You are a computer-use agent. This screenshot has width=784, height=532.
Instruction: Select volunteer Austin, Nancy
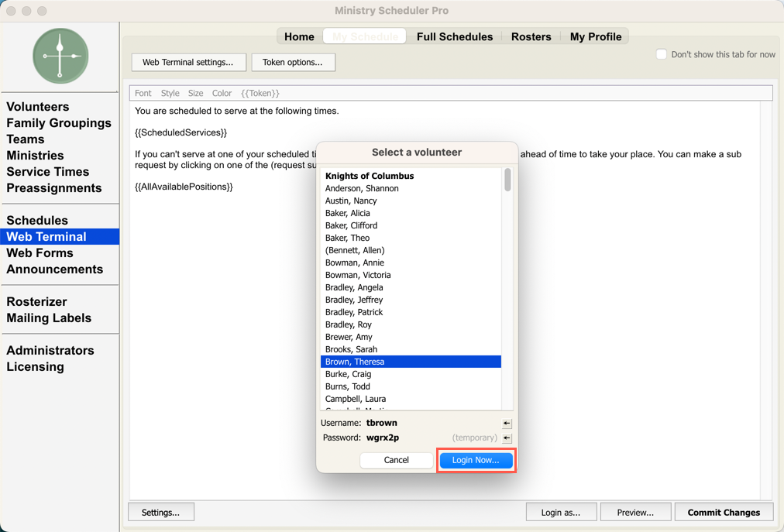[x=411, y=201]
